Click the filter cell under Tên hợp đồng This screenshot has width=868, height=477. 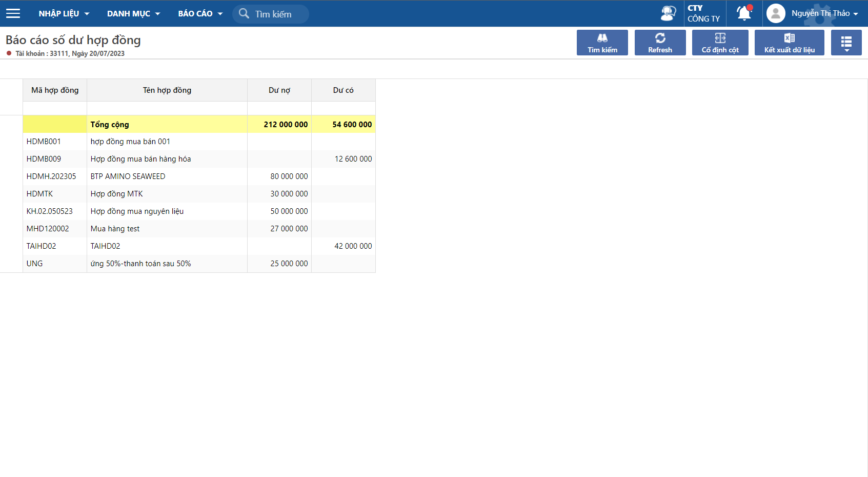point(167,108)
